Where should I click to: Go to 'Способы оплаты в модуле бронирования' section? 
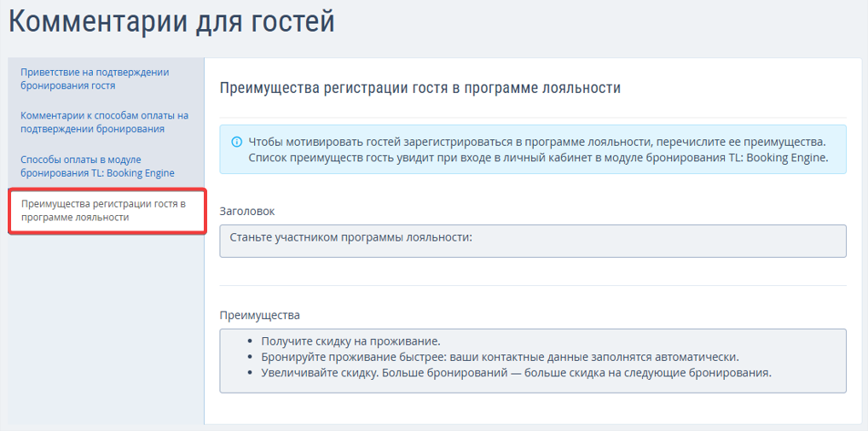pos(97,166)
